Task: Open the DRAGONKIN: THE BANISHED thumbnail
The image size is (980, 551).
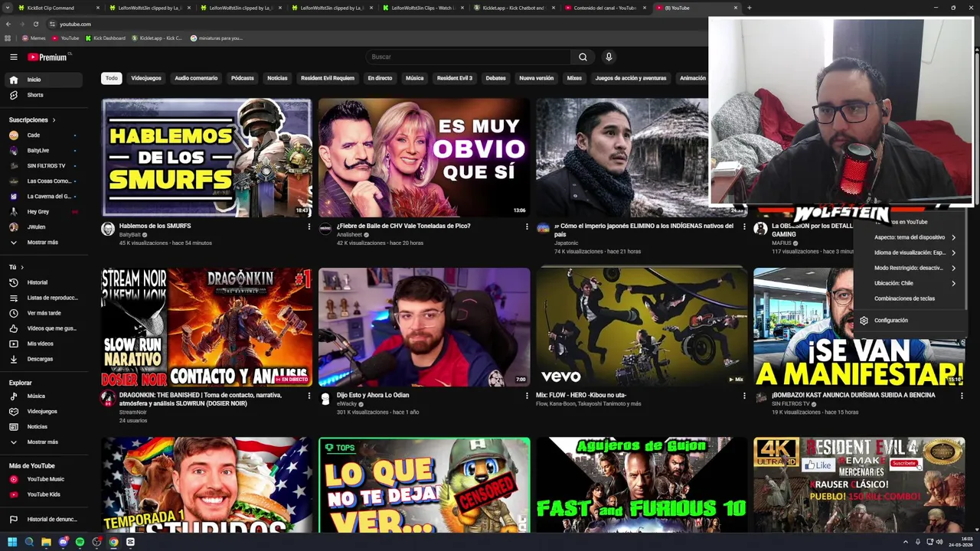Action: point(207,327)
